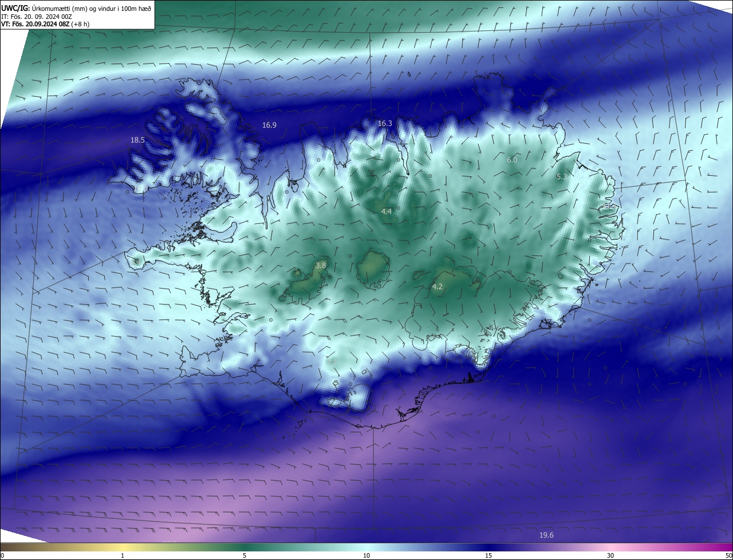Click the 16.3 value label on the map
The image size is (733, 560).
point(385,123)
